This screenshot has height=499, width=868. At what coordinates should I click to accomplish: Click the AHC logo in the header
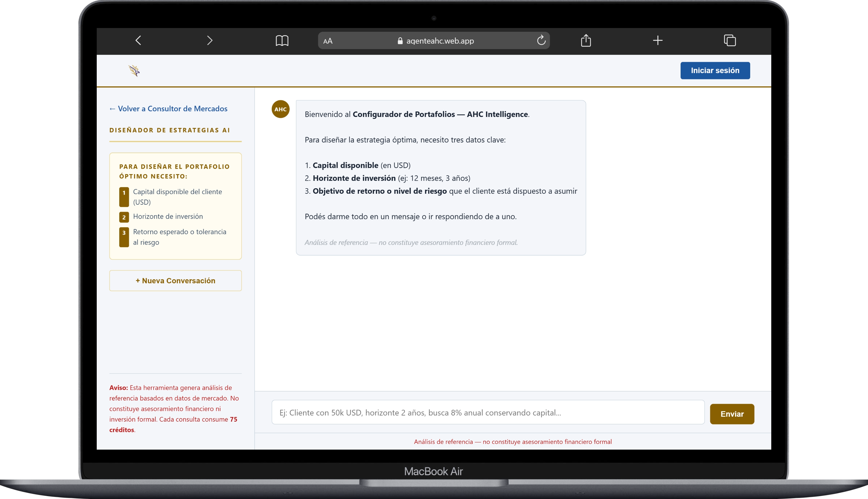[134, 70]
